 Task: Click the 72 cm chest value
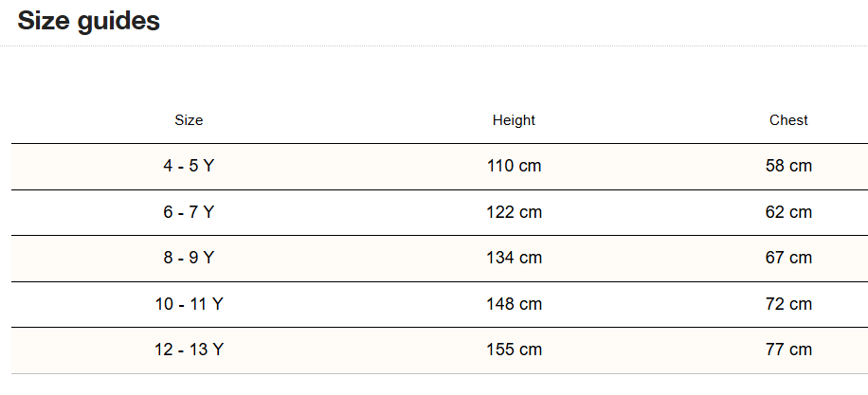pos(788,304)
